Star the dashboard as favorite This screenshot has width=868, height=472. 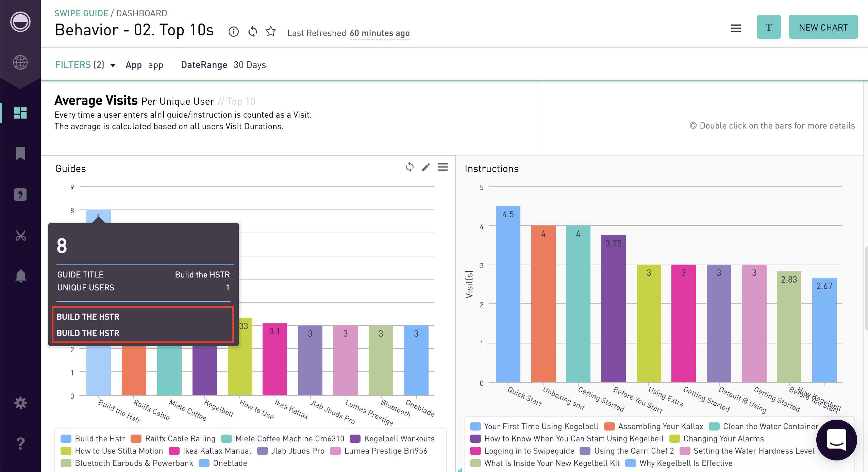pyautogui.click(x=271, y=31)
